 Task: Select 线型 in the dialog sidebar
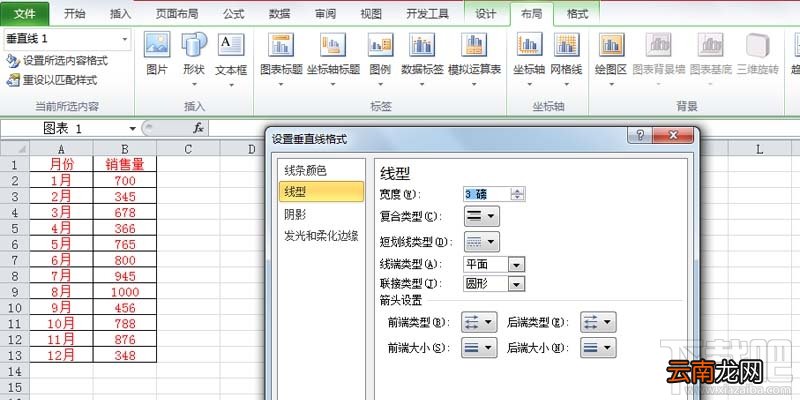click(x=321, y=192)
